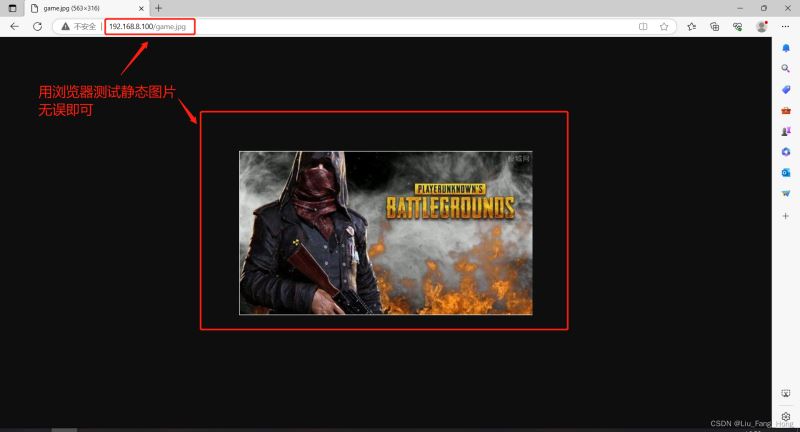800x432 pixels.
Task: Open sidebar games chess icon
Action: click(x=786, y=132)
